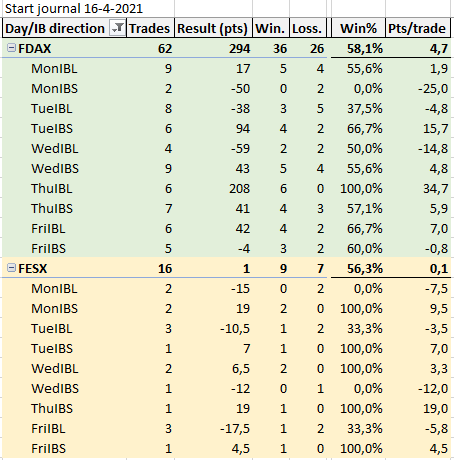
Task: Select the Trades column header
Action: (150, 28)
